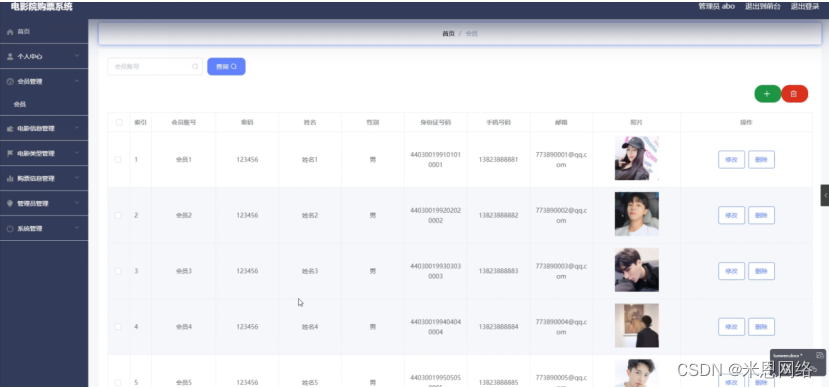Open 电影信息管理 menu item

click(x=44, y=128)
